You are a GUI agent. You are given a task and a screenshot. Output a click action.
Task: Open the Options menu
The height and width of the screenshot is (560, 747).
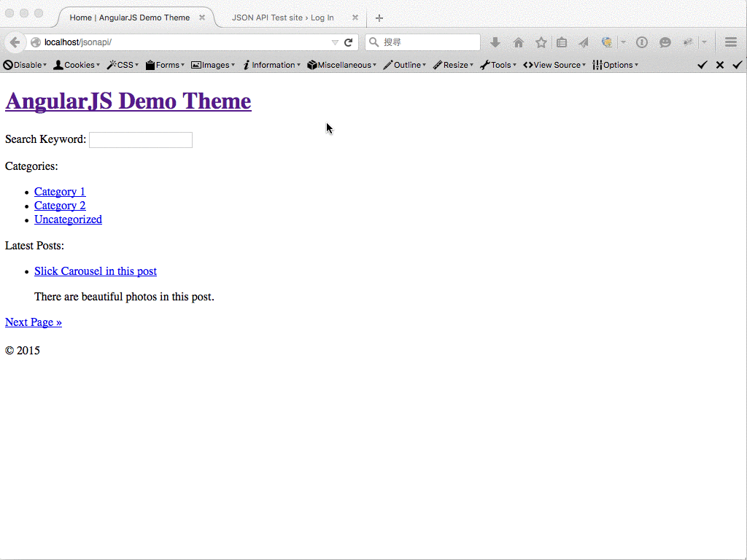(615, 65)
